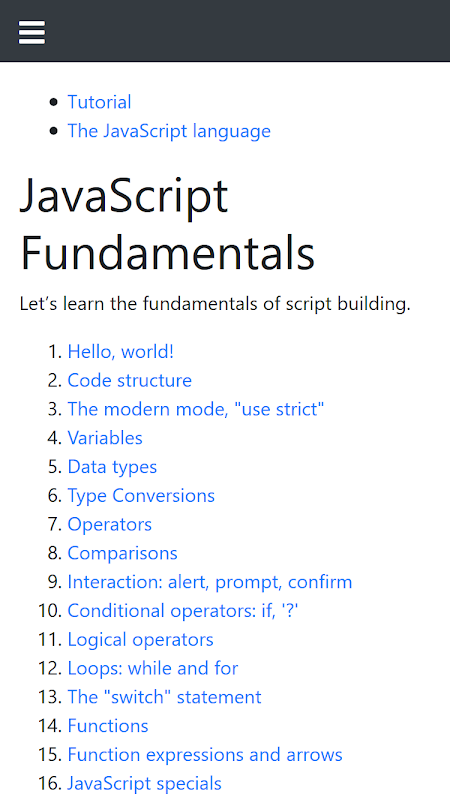Open the Code structure chapter
Screen dimensions: 450x800
(x=130, y=381)
